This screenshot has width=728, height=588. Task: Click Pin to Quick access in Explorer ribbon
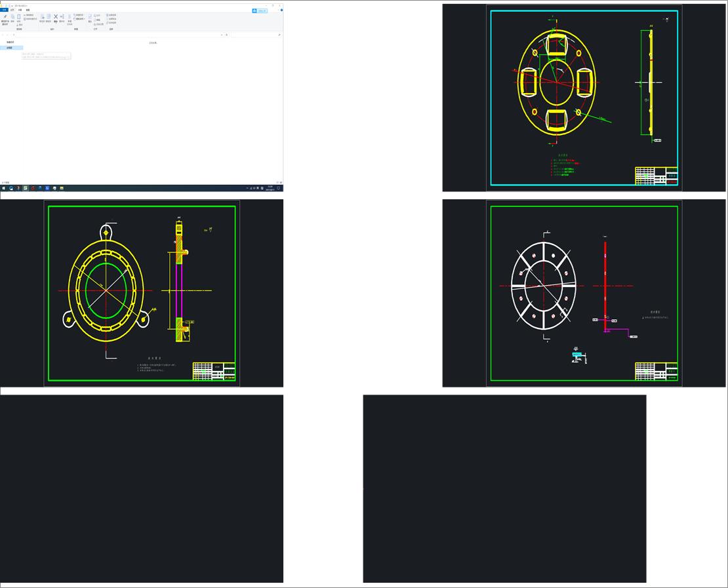(5, 20)
